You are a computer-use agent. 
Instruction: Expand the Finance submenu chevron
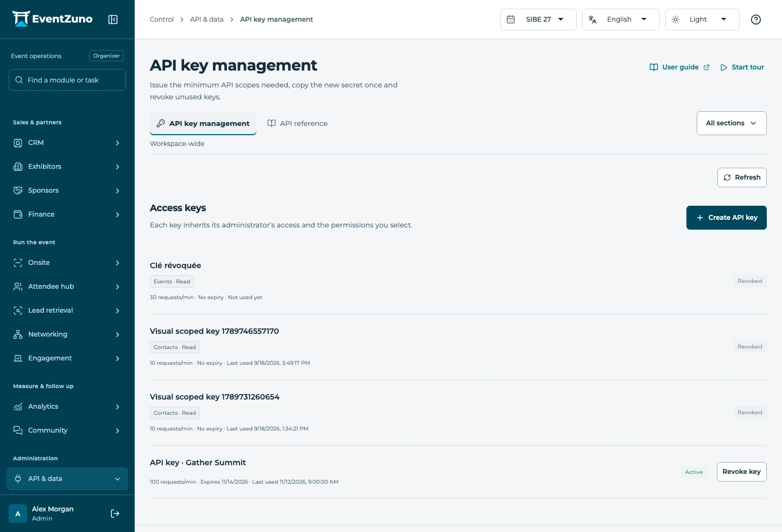[x=117, y=214]
